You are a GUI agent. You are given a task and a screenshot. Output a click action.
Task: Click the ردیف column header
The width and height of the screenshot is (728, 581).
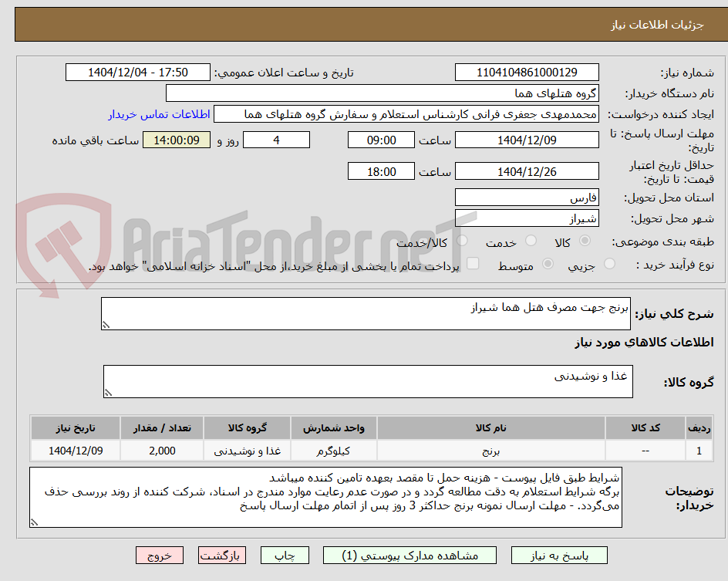coord(699,427)
